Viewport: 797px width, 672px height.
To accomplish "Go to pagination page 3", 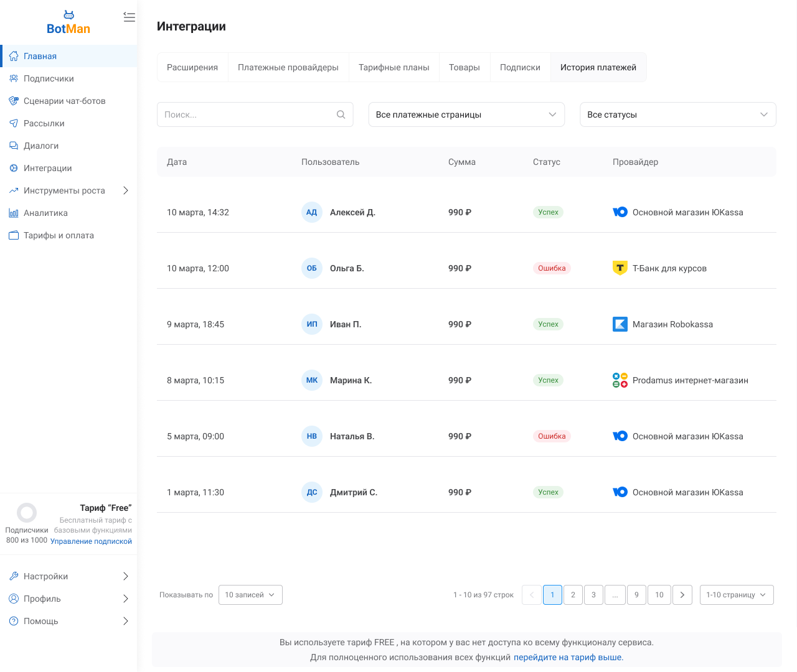I will click(593, 595).
